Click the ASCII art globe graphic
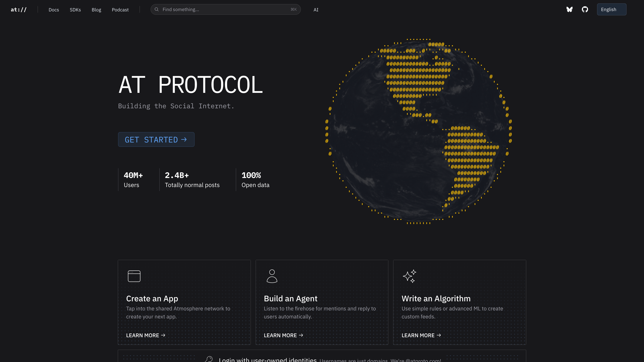The image size is (644, 362). tap(419, 131)
